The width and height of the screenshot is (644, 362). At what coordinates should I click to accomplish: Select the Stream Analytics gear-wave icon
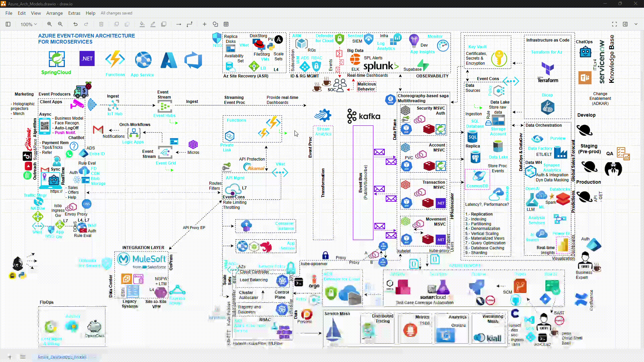(x=323, y=115)
